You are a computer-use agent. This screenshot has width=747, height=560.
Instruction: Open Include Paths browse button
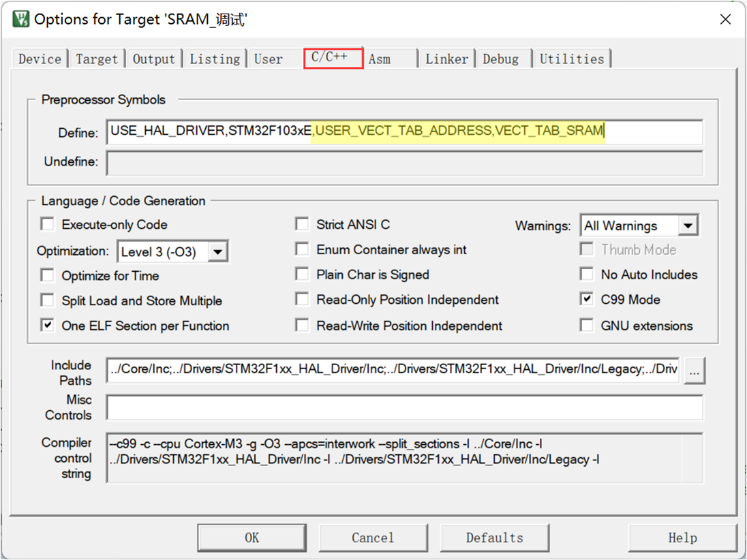(x=694, y=371)
